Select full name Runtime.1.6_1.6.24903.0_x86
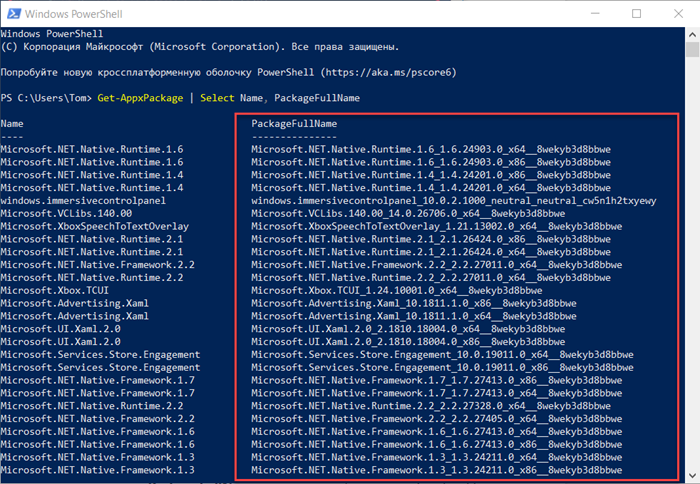 431,162
